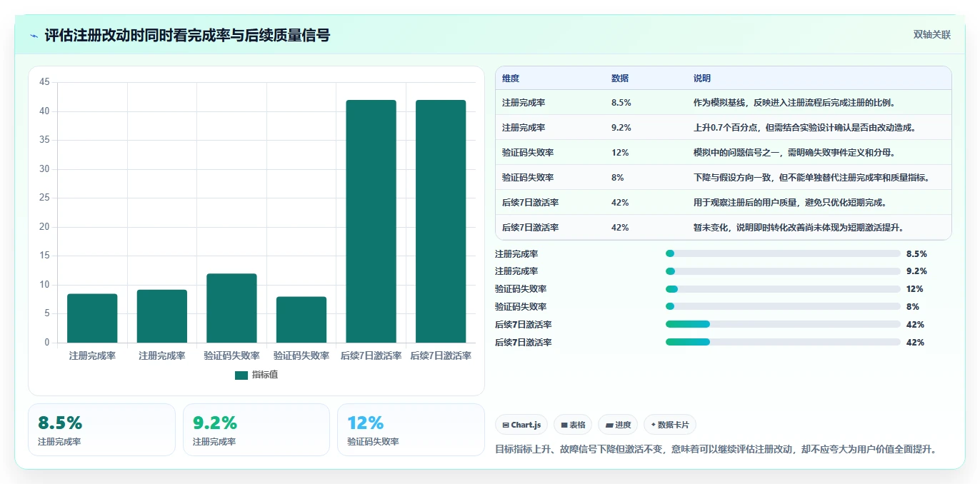Click the progress bar labeled 8.5%
This screenshot has width=980, height=484.
click(783, 253)
